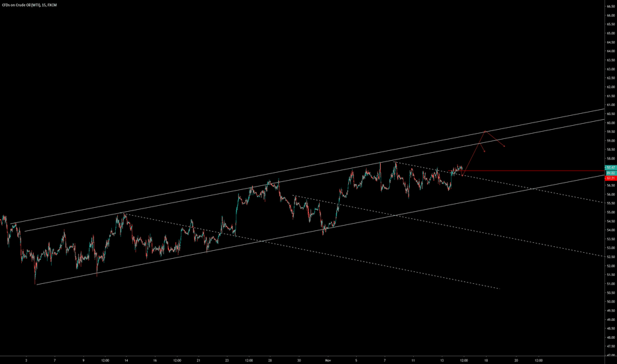
Task: Click the 55.00 price axis label
Action: (611, 212)
